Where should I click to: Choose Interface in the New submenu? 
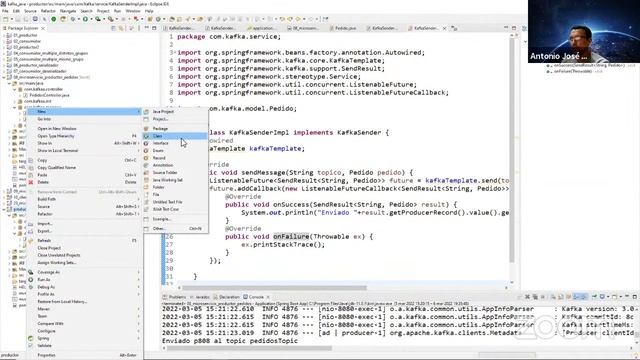tap(176, 143)
